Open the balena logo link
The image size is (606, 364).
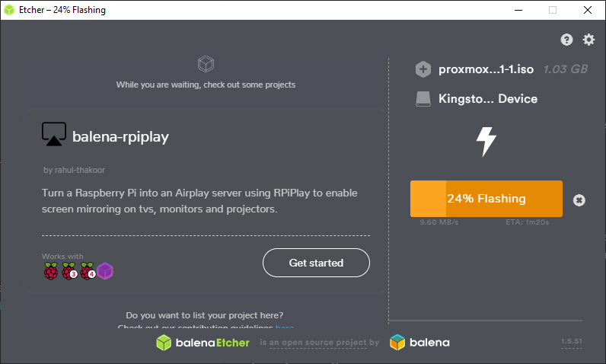tap(419, 343)
